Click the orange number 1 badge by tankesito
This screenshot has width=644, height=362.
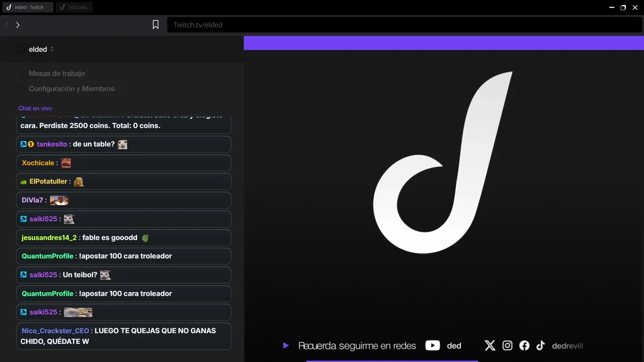31,144
